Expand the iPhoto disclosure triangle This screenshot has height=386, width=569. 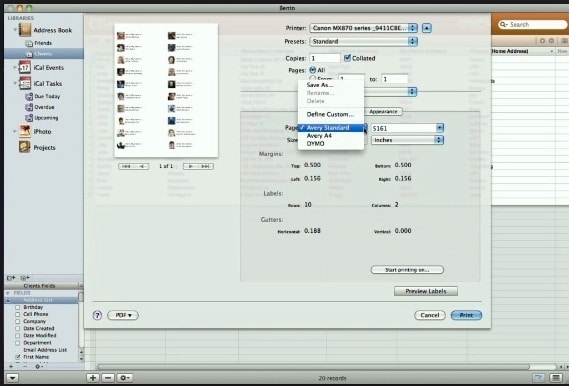pos(15,131)
